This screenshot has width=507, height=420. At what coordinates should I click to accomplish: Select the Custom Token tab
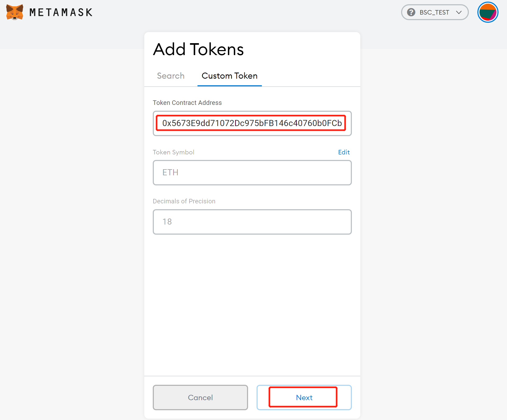coord(229,76)
